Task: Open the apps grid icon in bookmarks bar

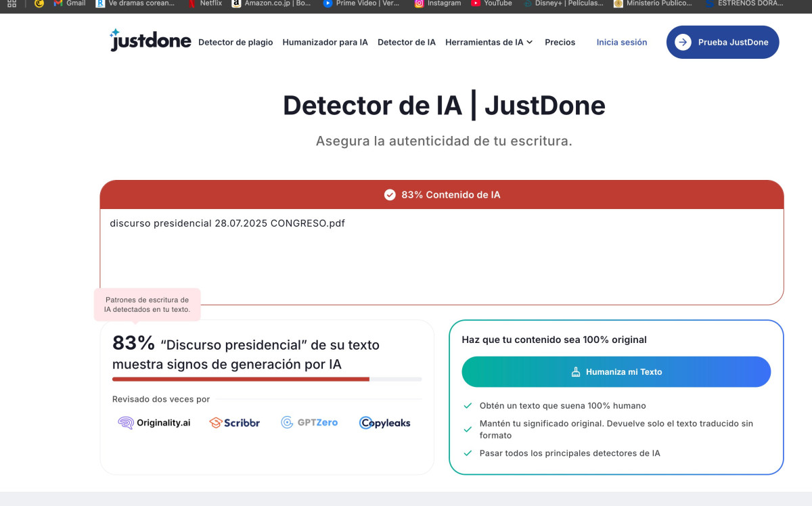Action: coord(12,3)
